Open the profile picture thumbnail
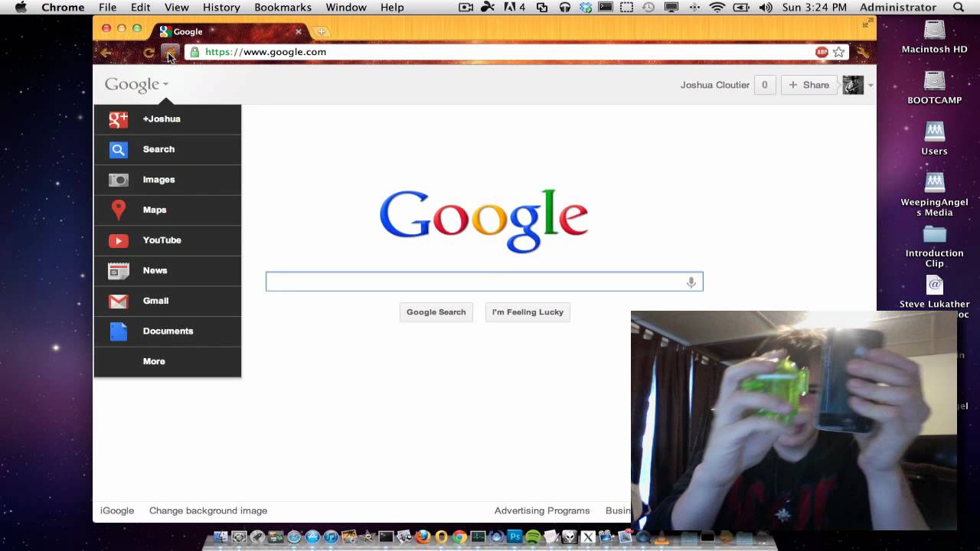Viewport: 980px width, 551px height. [x=853, y=85]
